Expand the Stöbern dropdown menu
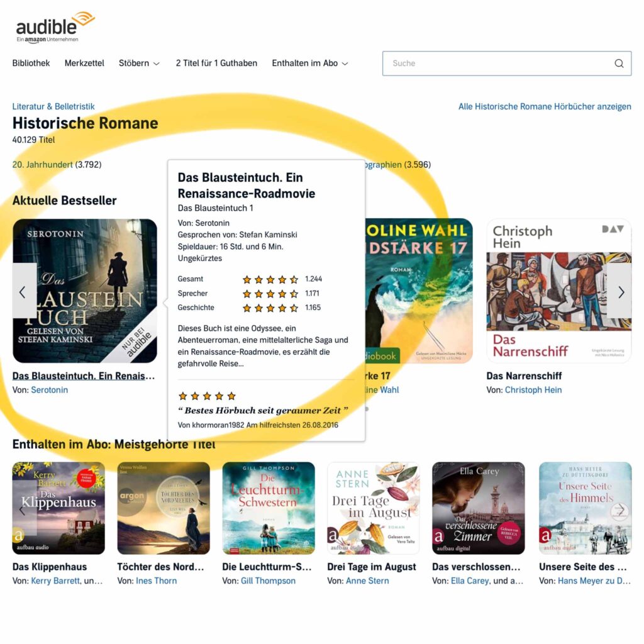644x644 pixels. (139, 64)
